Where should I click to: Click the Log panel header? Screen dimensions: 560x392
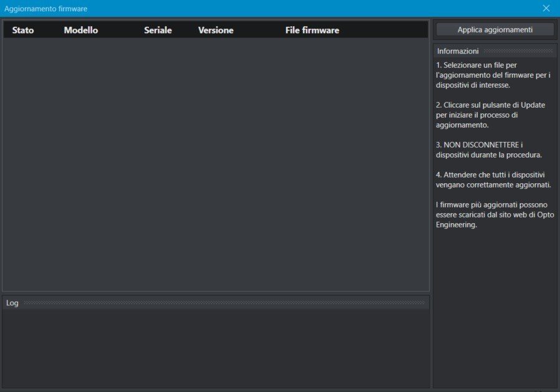tap(216, 303)
